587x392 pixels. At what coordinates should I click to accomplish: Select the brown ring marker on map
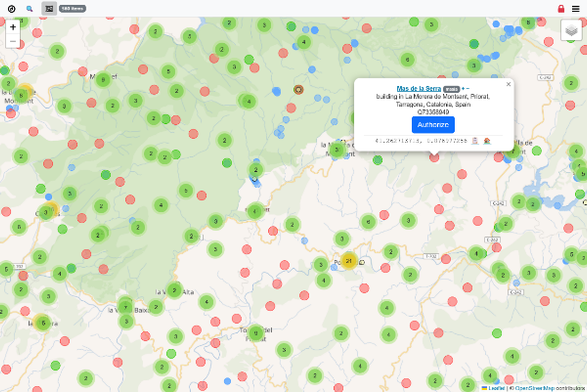click(298, 89)
